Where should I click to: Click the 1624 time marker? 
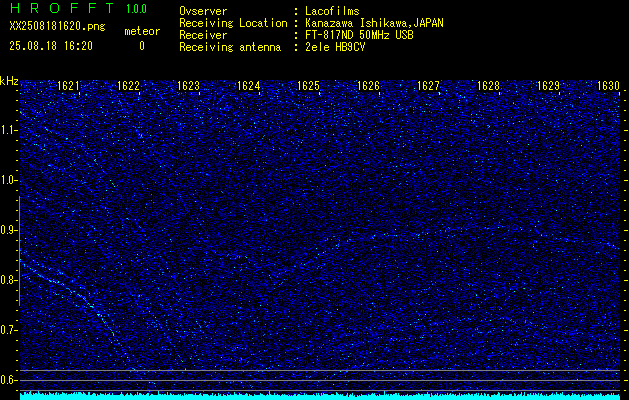248,86
